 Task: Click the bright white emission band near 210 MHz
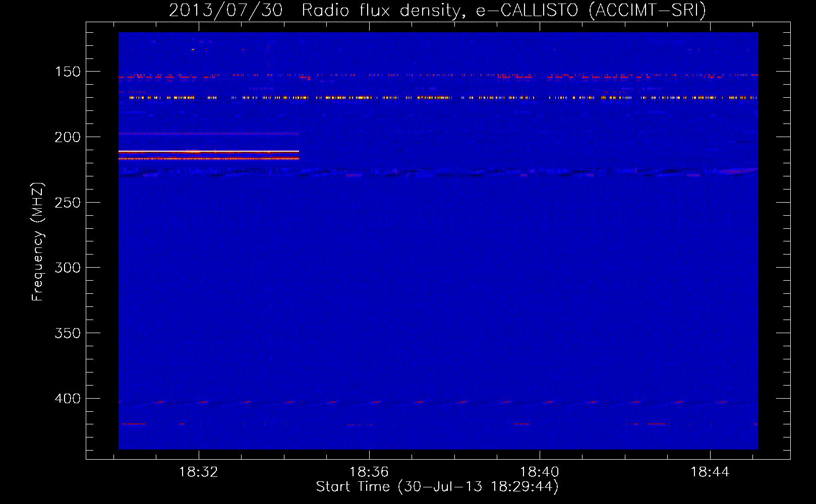tap(209, 151)
